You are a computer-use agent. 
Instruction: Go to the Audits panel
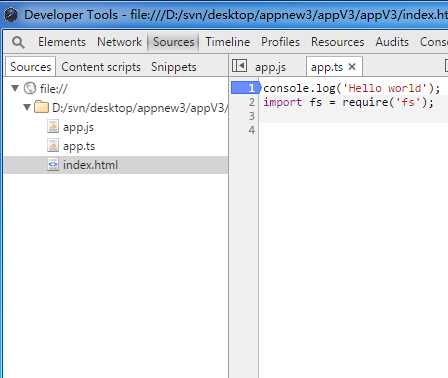392,42
